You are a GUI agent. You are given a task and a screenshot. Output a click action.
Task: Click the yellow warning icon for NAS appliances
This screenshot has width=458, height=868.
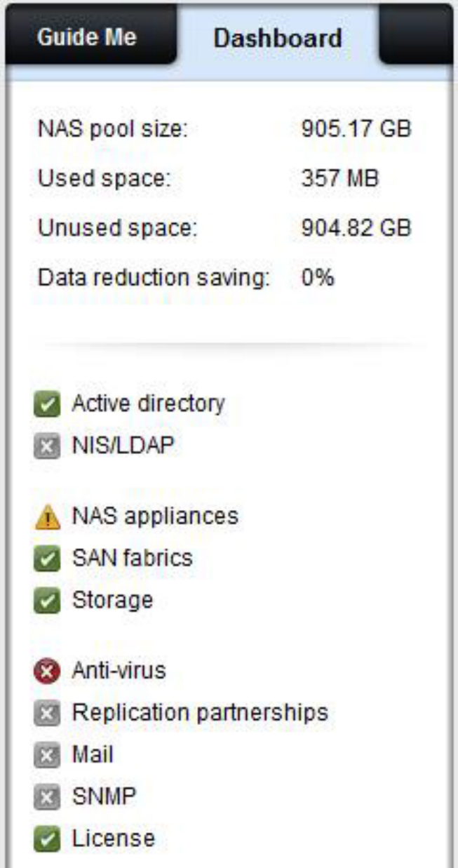click(x=46, y=518)
